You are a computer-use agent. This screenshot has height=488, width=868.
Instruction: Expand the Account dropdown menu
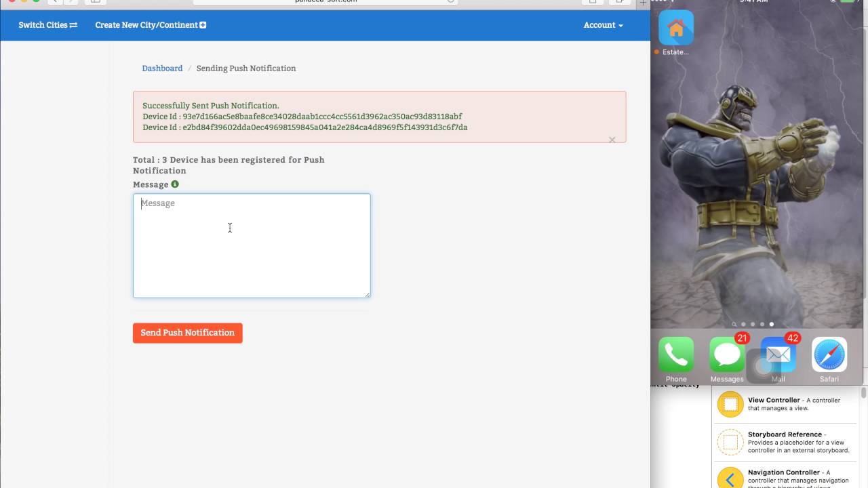pyautogui.click(x=603, y=25)
